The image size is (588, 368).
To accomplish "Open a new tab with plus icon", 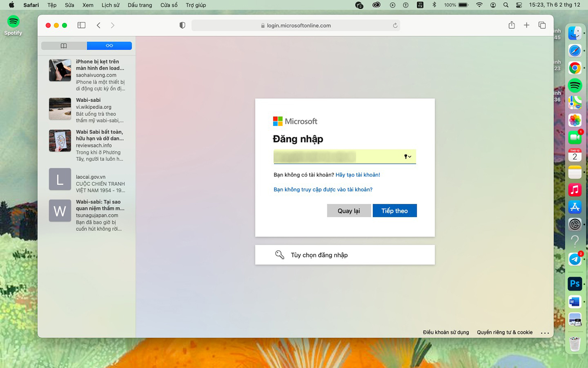I will [526, 25].
